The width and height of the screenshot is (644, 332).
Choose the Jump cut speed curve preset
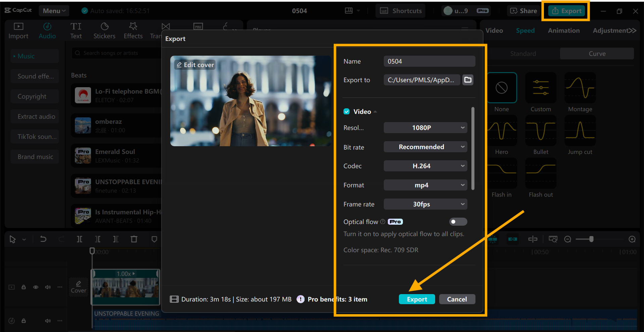580,131
